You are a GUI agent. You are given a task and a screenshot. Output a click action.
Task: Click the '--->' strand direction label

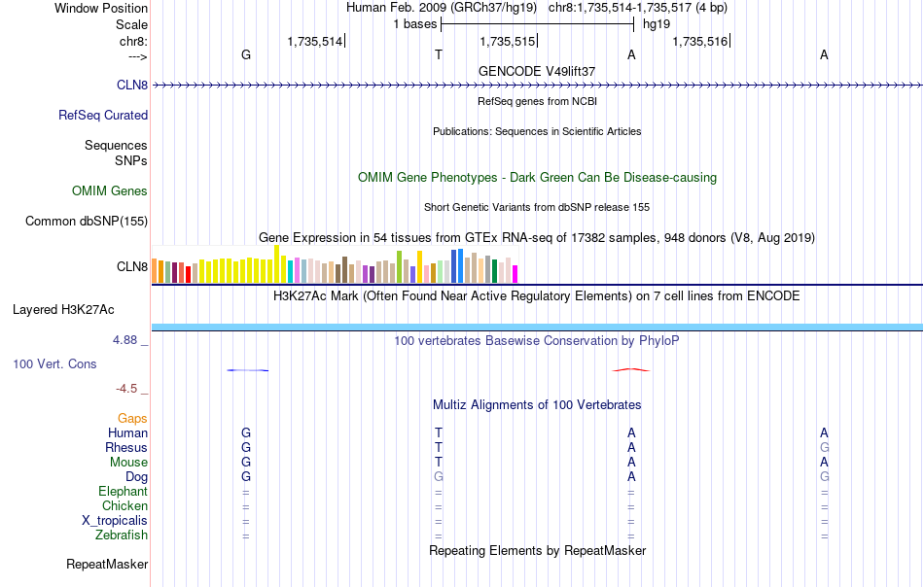point(138,56)
